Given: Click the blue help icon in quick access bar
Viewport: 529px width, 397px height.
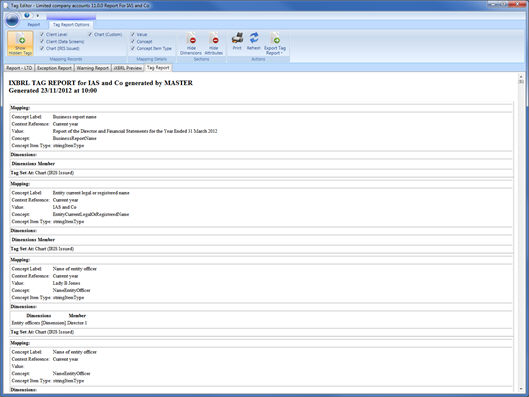Looking at the screenshot, I should tap(27, 16).
